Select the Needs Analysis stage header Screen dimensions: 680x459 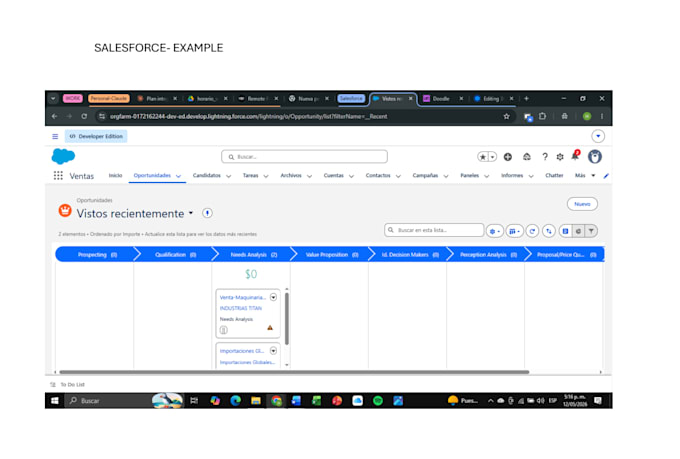(252, 255)
